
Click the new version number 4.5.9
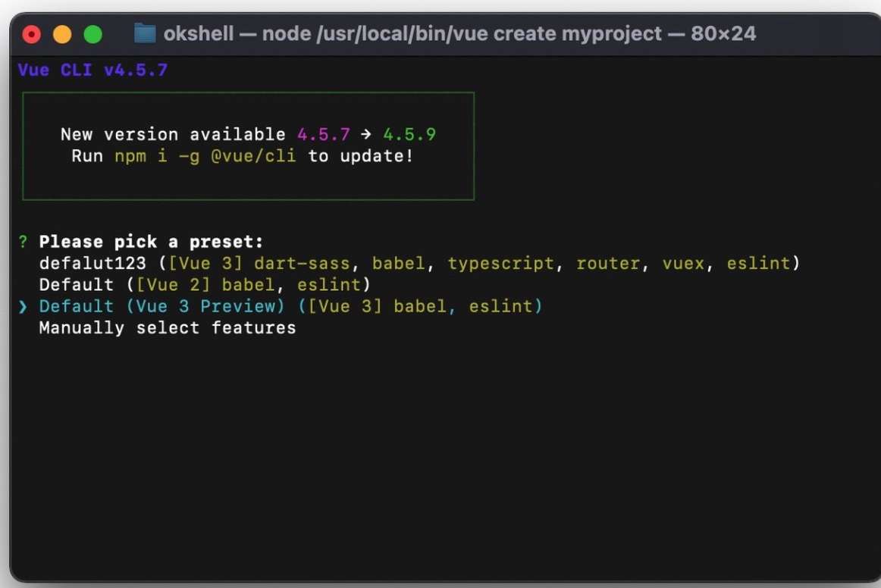coord(409,135)
